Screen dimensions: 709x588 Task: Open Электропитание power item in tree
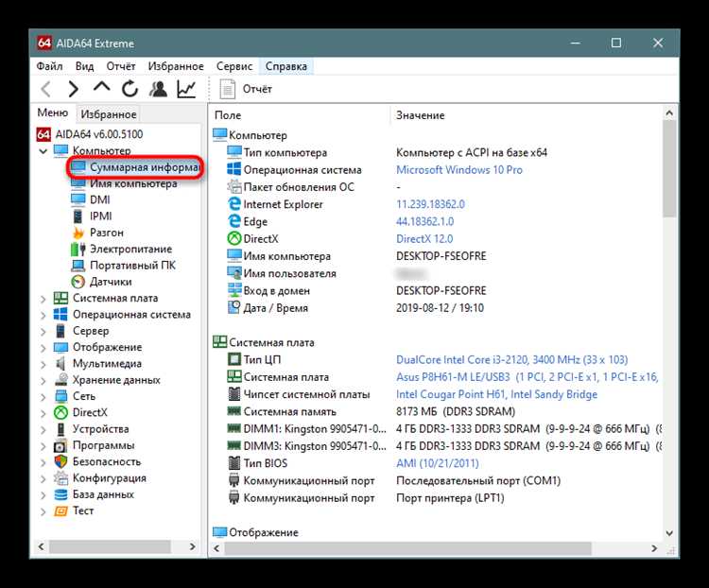[x=130, y=249]
